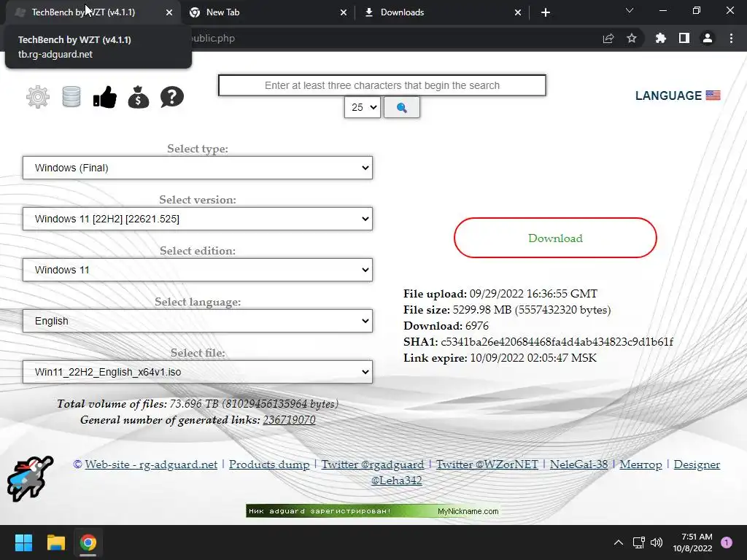This screenshot has height=560, width=747.
Task: Open the Designer link
Action: pos(697,464)
